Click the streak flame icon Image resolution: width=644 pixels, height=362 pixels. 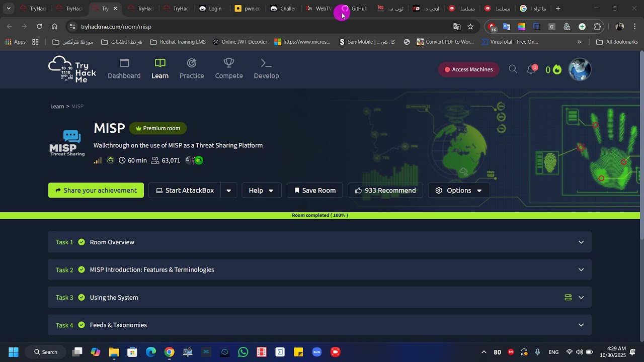click(557, 70)
